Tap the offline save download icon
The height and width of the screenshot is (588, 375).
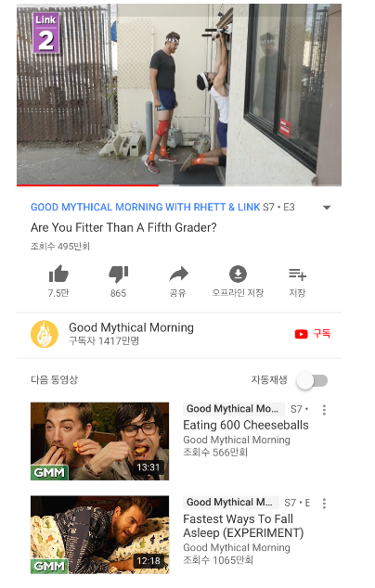pyautogui.click(x=238, y=274)
